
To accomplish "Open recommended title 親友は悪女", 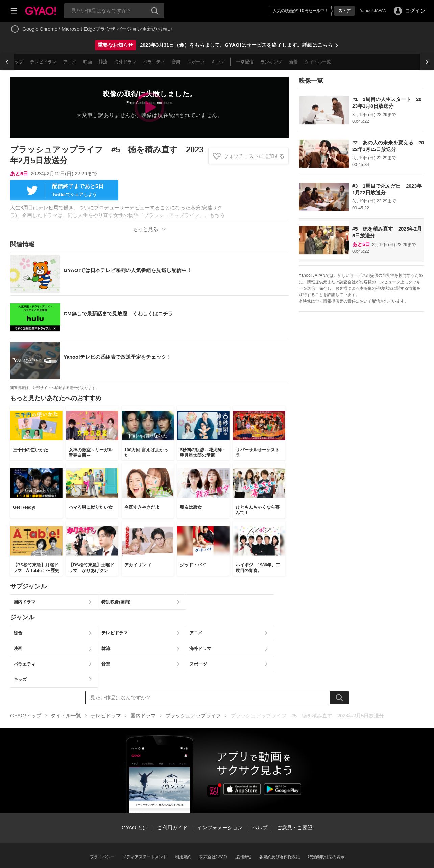I will pyautogui.click(x=203, y=490).
